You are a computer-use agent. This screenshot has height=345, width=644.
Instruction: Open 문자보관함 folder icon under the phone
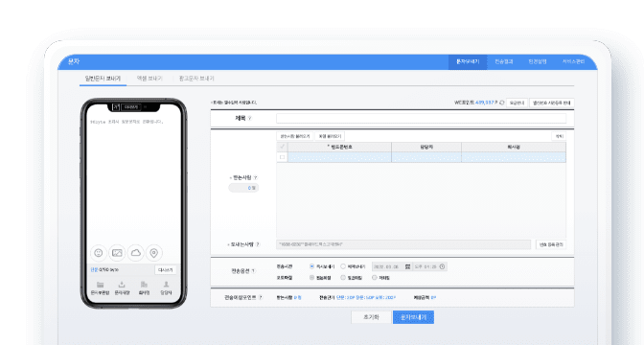click(x=100, y=285)
